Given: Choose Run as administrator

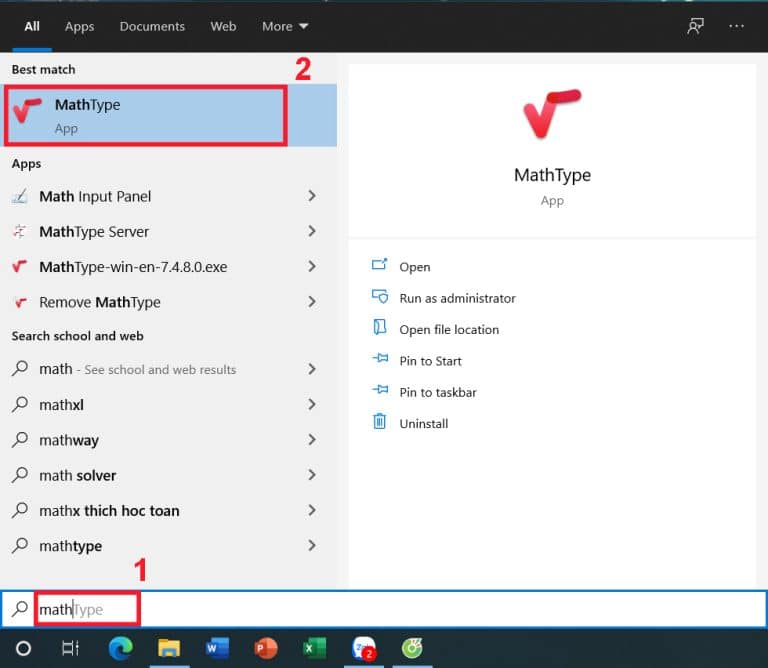Looking at the screenshot, I should 457,298.
